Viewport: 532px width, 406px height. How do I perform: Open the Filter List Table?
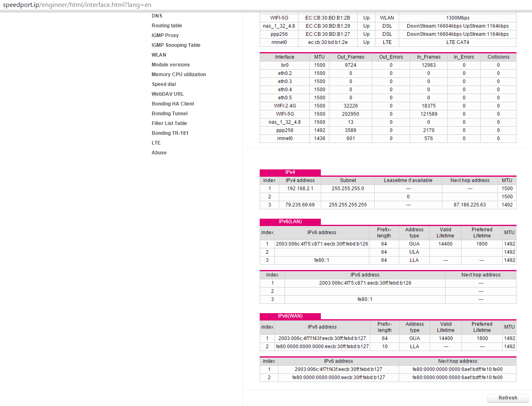coord(169,123)
